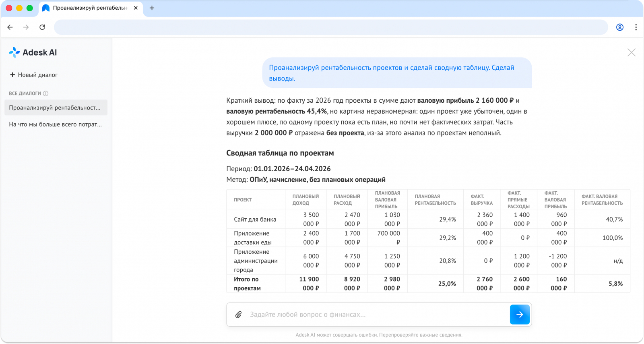This screenshot has width=644, height=344.
Task: Select the Проанализируй рентабельн browser tab
Action: (91, 8)
